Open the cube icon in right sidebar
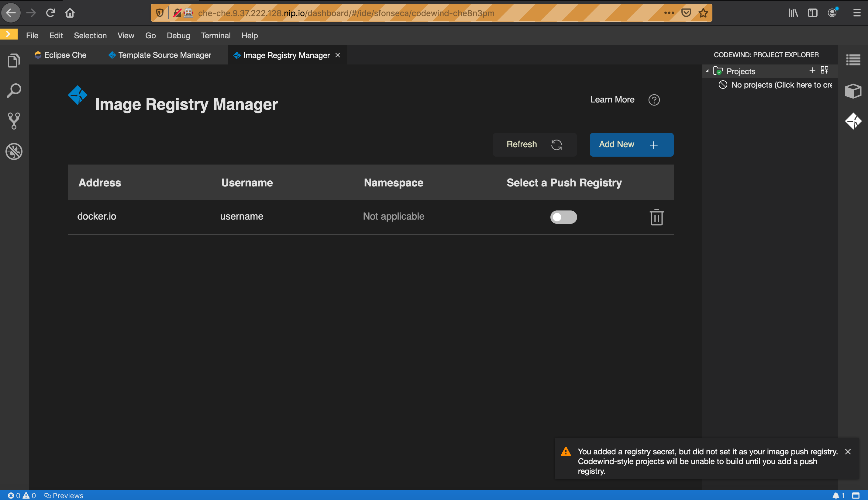 click(853, 91)
